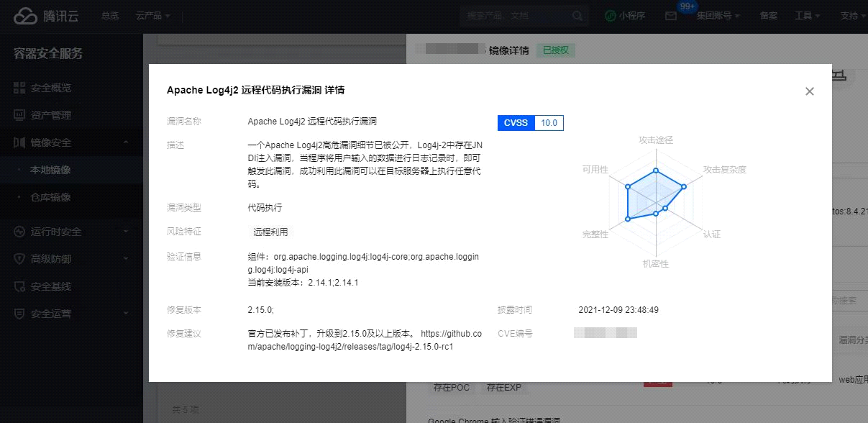Open the 云产品 dropdown menu
The width and height of the screenshot is (868, 423).
(x=152, y=16)
